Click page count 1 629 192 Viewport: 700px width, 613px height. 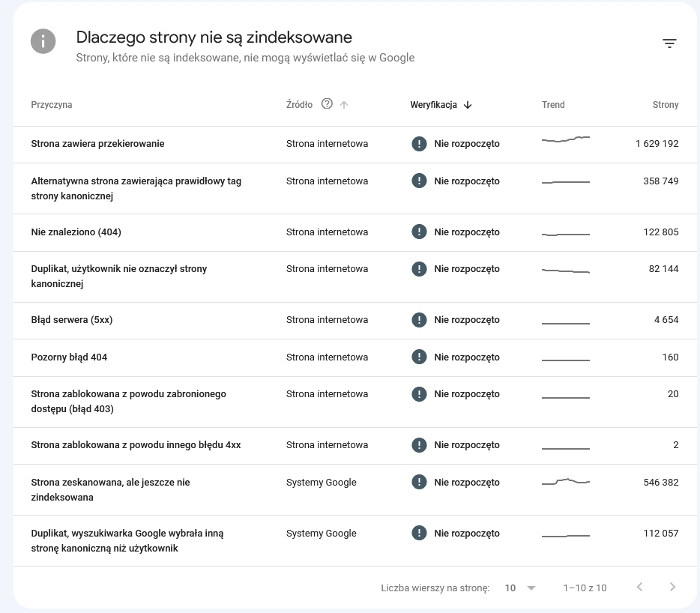(x=657, y=144)
